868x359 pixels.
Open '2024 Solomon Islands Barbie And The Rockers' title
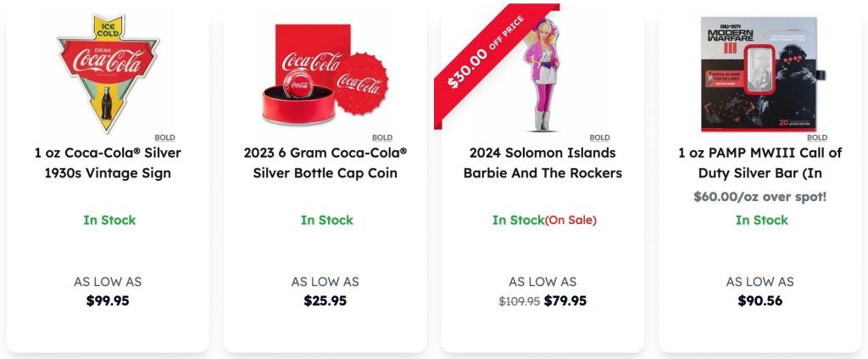542,163
